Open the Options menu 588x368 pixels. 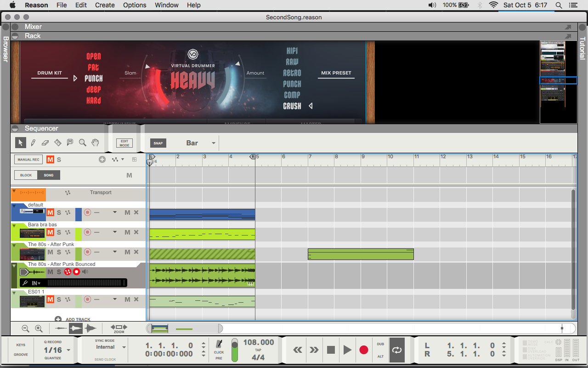[x=135, y=5]
